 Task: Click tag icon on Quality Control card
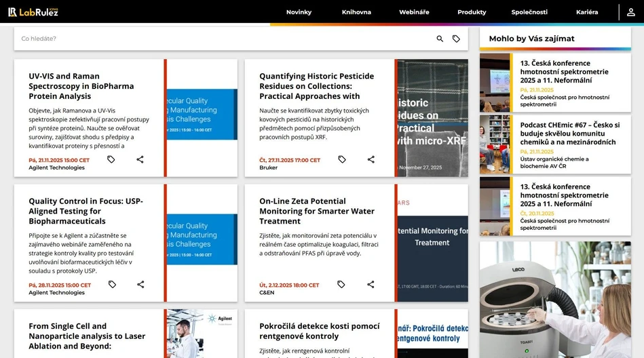pyautogui.click(x=112, y=284)
